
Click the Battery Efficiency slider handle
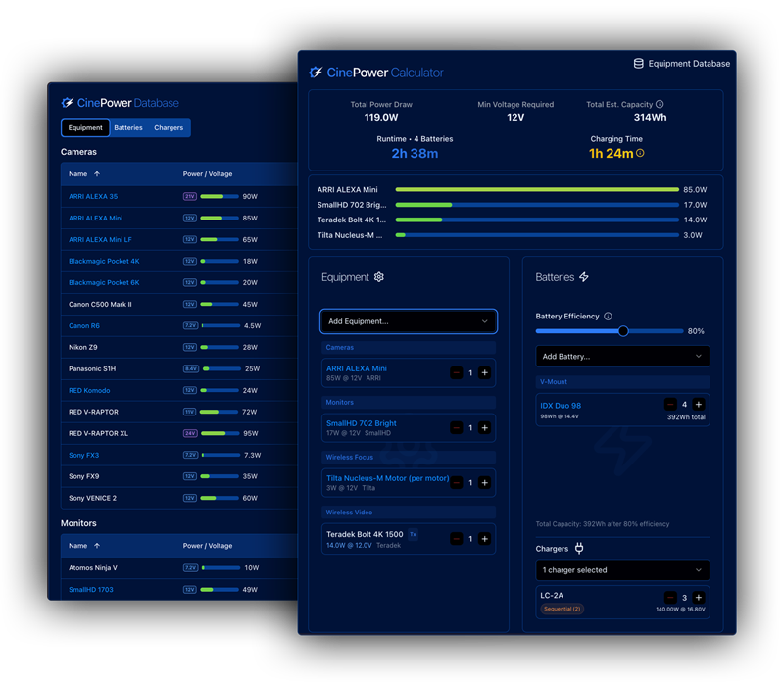[x=623, y=331]
